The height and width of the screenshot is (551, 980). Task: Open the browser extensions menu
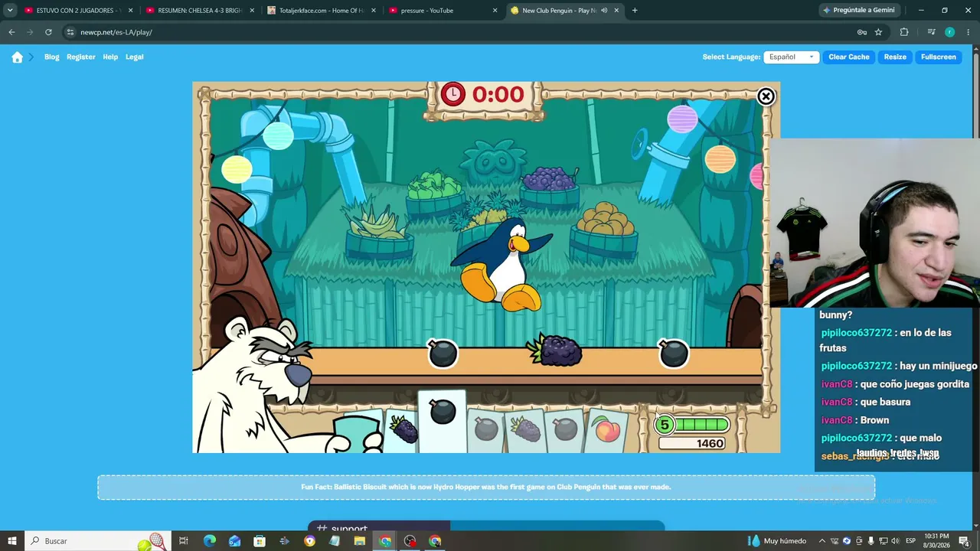[x=904, y=32]
